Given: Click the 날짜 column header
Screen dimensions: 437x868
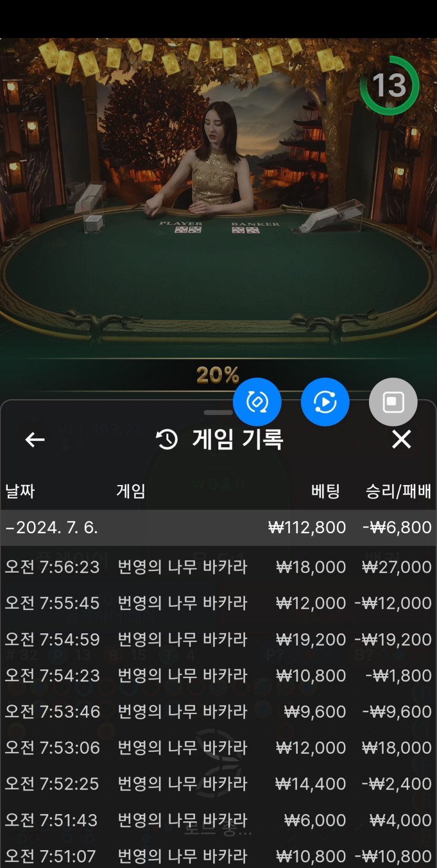Looking at the screenshot, I should click(x=20, y=491).
